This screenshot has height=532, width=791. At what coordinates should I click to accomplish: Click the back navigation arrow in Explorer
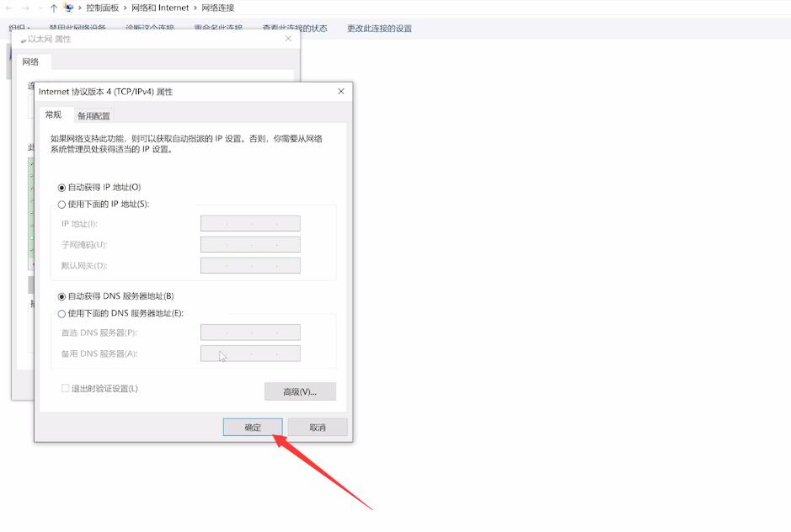8,8
